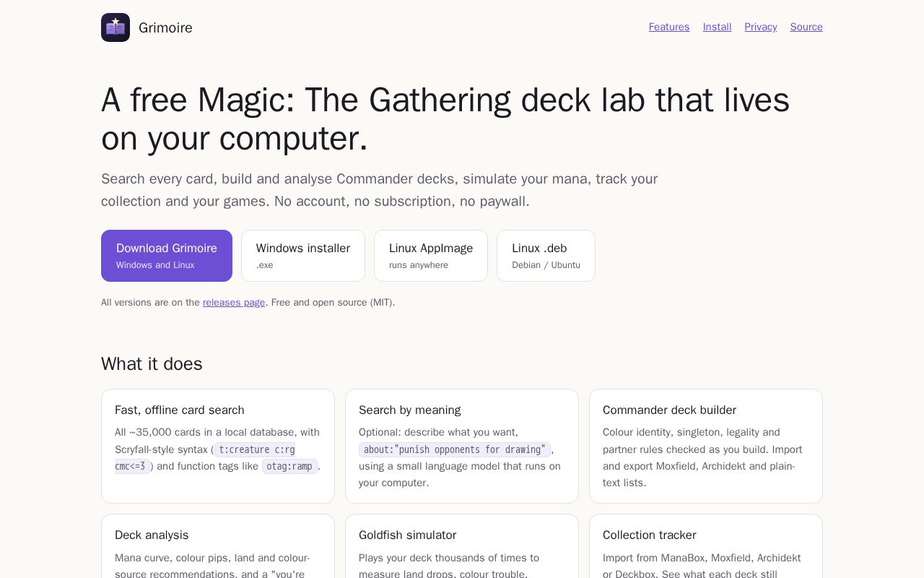The image size is (924, 578).
Task: Click the "Commander deck builder" card title
Action: [669, 410]
